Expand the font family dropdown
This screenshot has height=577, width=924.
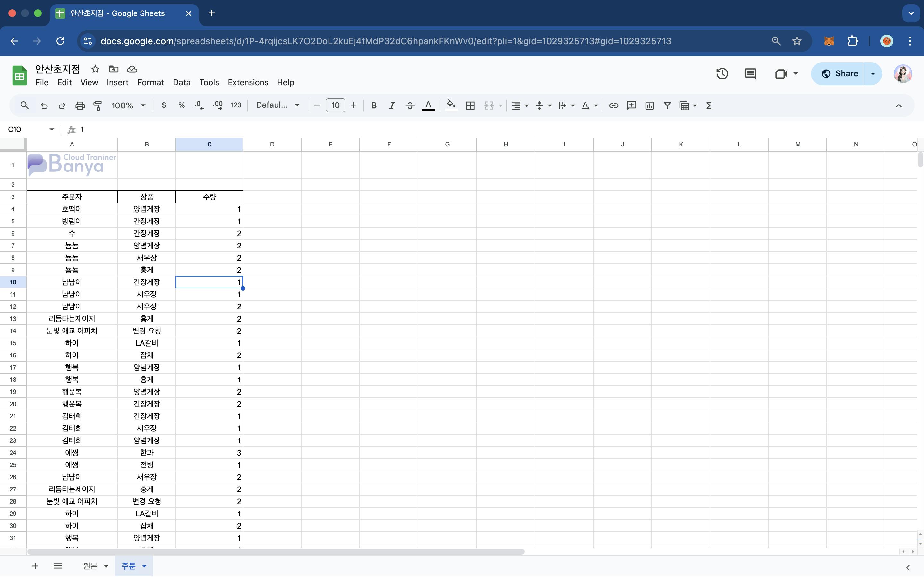[278, 106]
